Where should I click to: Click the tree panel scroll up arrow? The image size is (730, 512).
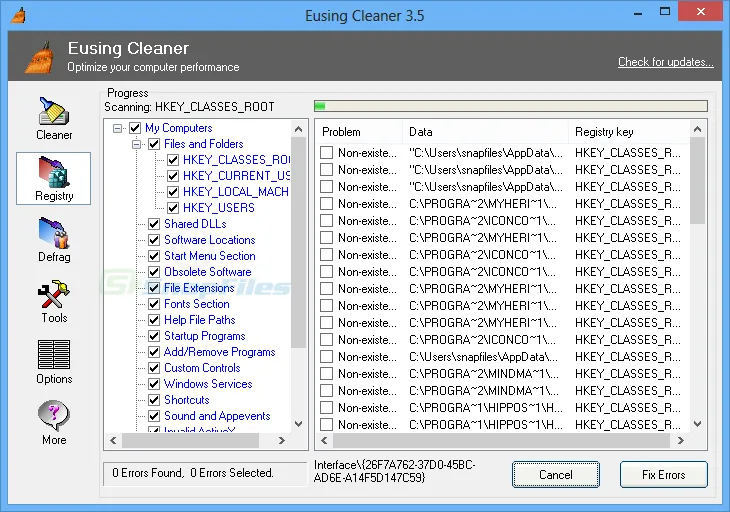[298, 129]
